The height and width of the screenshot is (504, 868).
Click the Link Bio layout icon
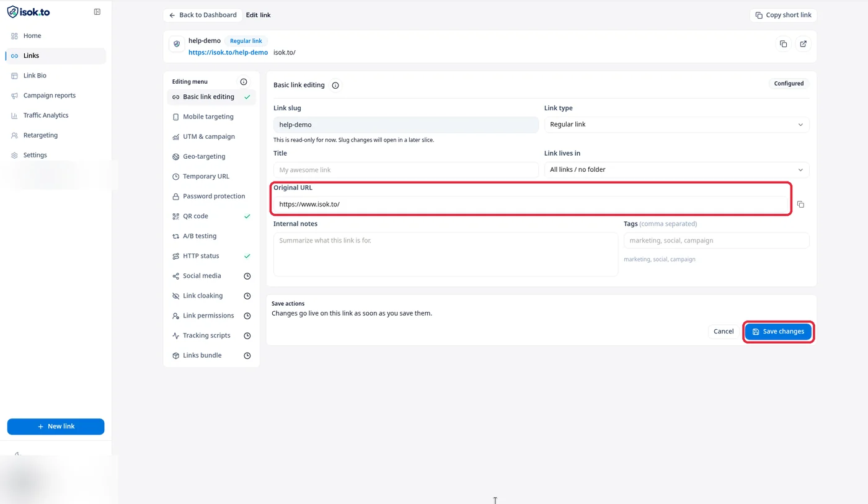pos(15,76)
